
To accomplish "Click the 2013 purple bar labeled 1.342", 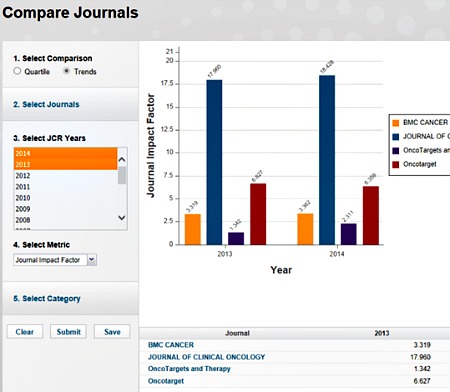I will (x=236, y=238).
